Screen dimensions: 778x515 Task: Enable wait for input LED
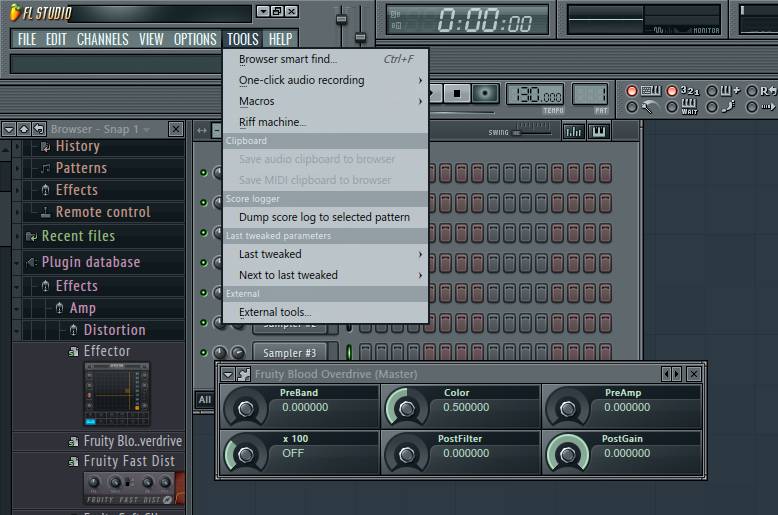(672, 107)
